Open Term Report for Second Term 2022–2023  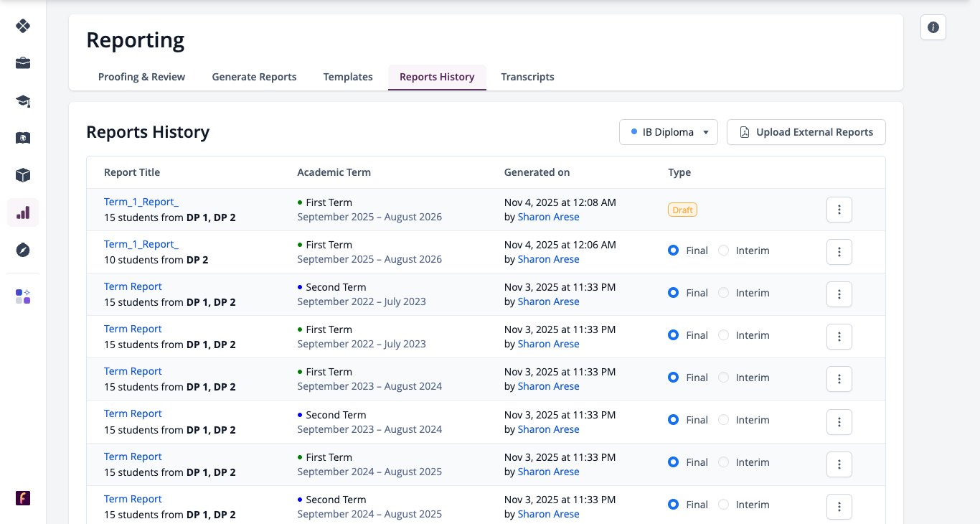[133, 286]
